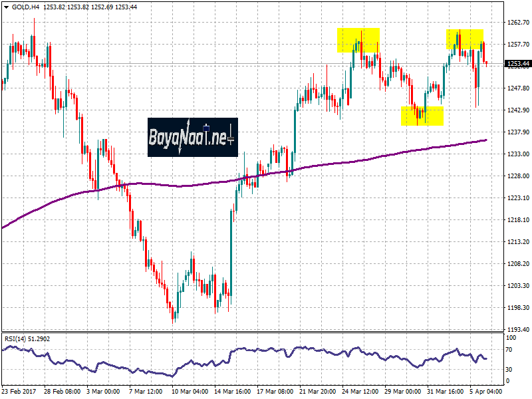Click the 1262.70 price axis label

pyautogui.click(x=518, y=23)
